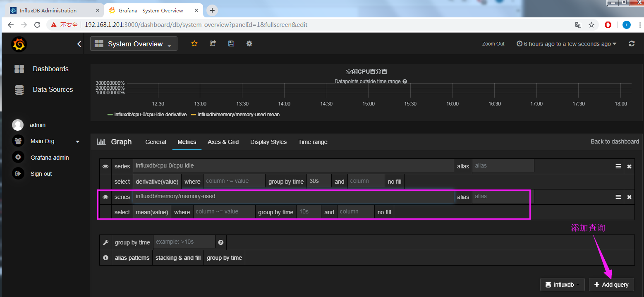
Task: Click the panel title 空闲CPU百分百
Action: [366, 72]
